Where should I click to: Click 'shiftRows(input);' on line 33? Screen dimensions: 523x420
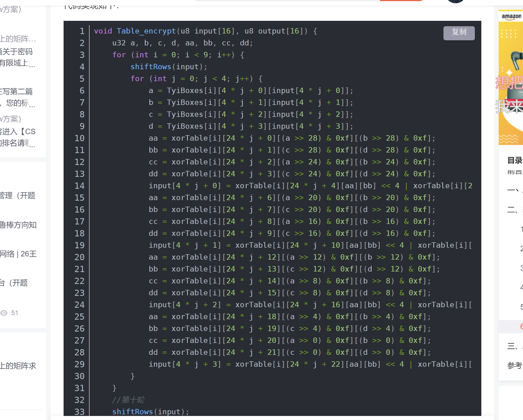tap(151, 412)
